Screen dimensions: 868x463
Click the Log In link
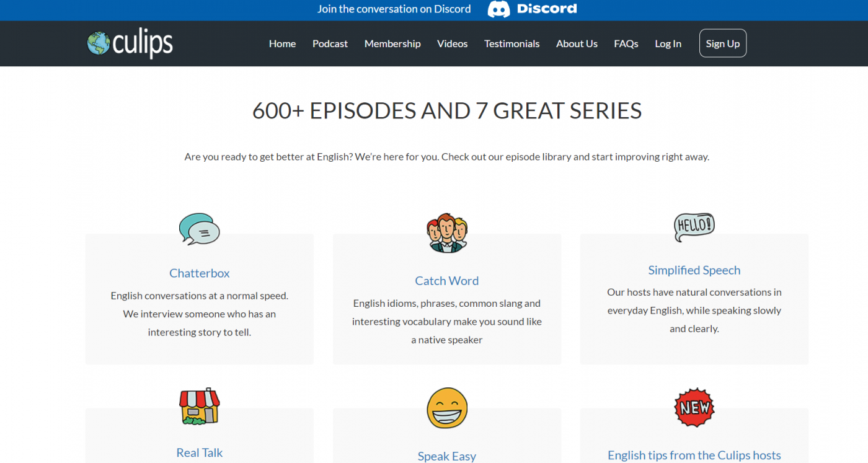click(x=668, y=43)
